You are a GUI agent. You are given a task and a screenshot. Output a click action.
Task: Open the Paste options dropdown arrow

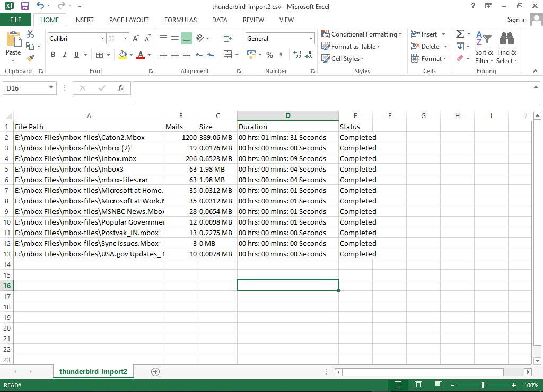[13, 60]
